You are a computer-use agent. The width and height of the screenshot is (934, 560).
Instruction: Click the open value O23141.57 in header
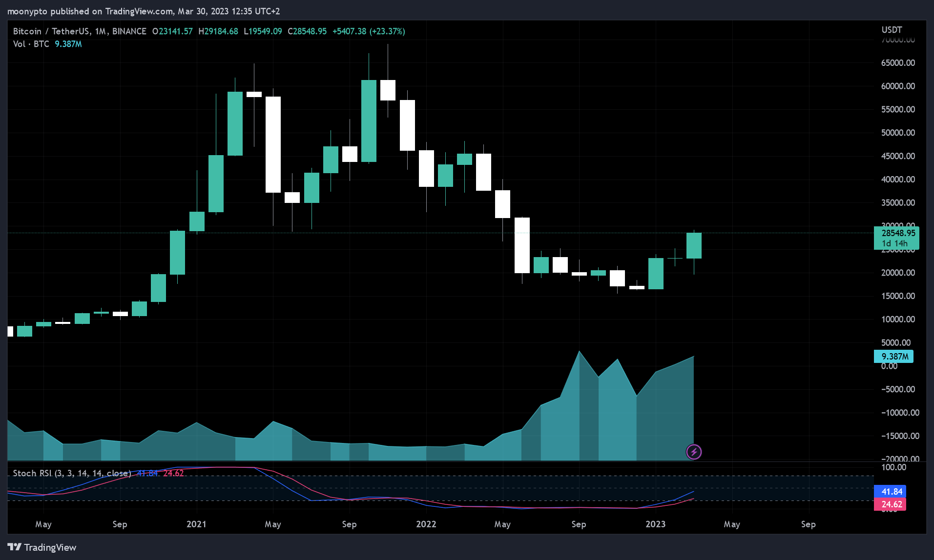pos(172,31)
